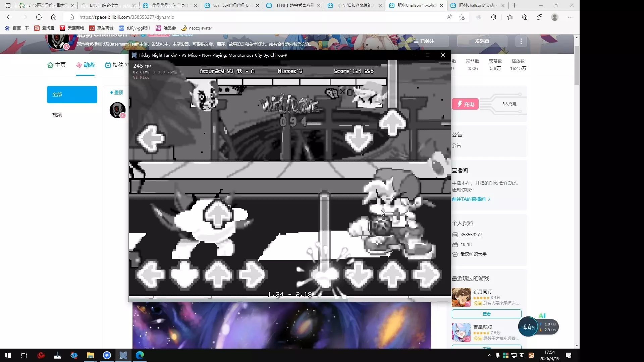The width and height of the screenshot is (644, 362).
Task: Open the tab actions menu icon
Action: pyautogui.click(x=8, y=5)
